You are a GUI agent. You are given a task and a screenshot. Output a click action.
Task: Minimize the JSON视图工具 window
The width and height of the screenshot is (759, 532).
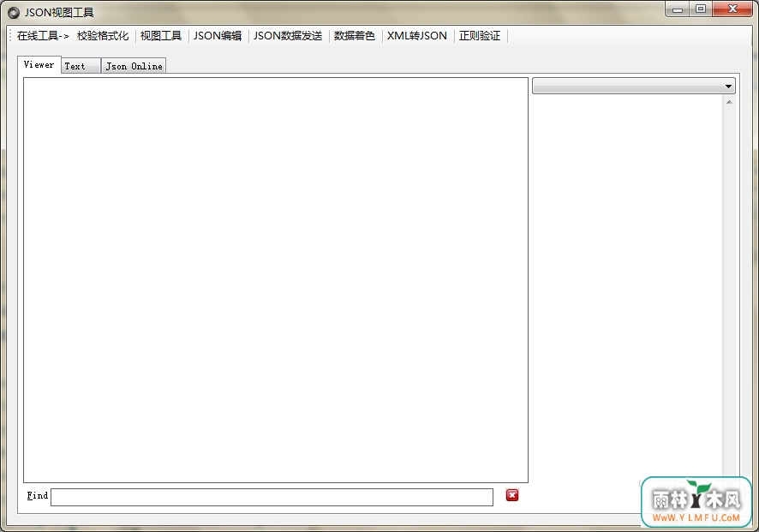pos(678,9)
